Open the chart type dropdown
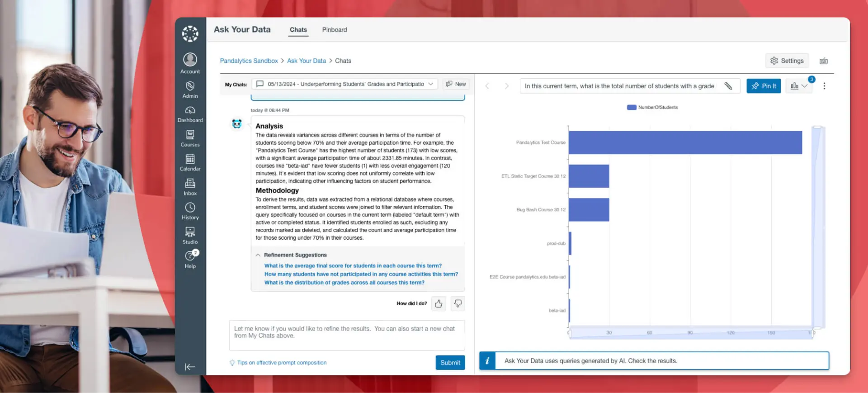Image resolution: width=868 pixels, height=393 pixels. point(799,86)
